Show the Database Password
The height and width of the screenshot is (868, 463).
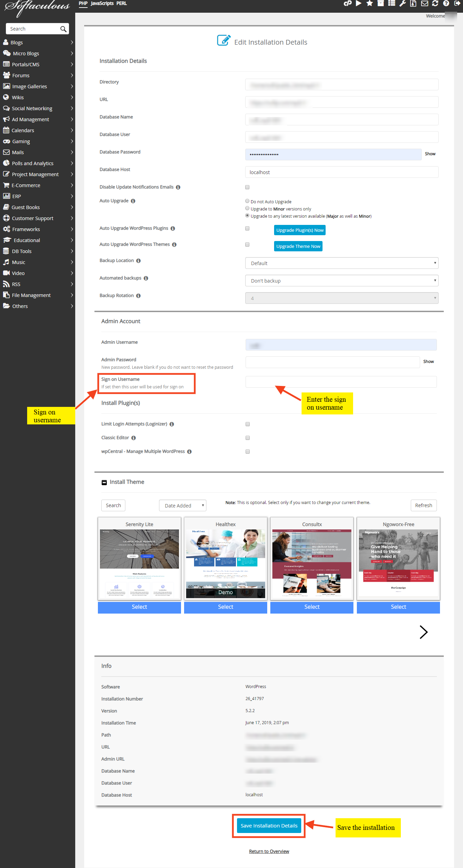pos(430,154)
